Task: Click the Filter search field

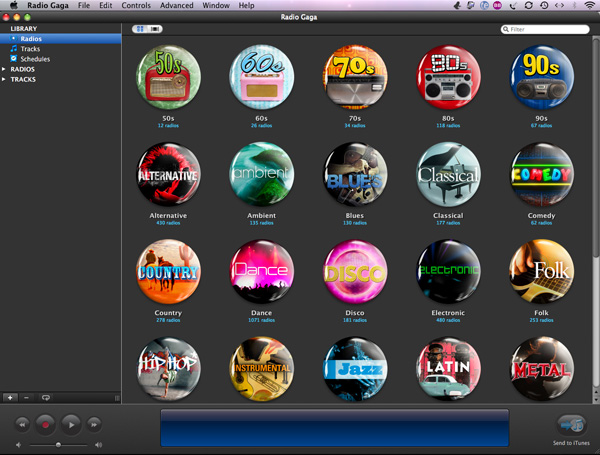Action: (x=548, y=30)
